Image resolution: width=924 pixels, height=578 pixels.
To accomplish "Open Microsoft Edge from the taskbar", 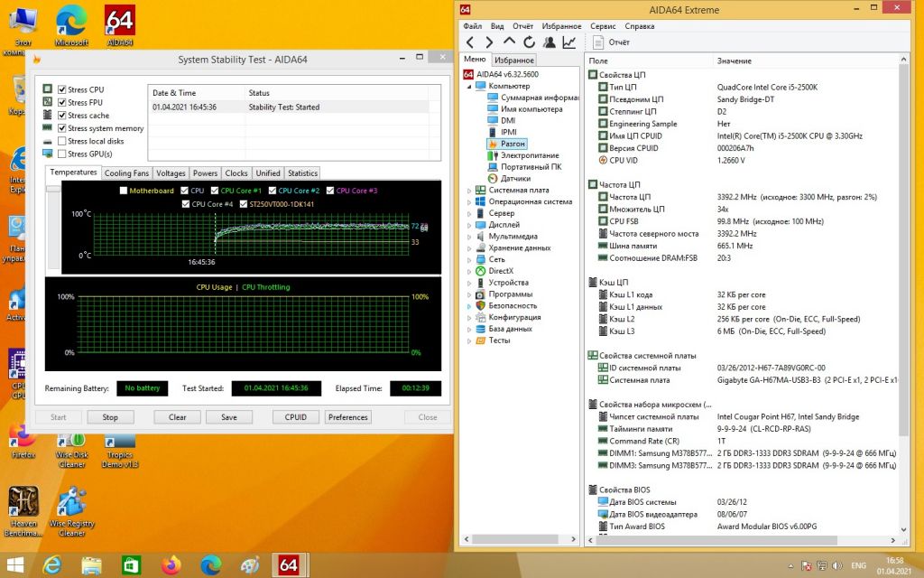I will pos(210,565).
